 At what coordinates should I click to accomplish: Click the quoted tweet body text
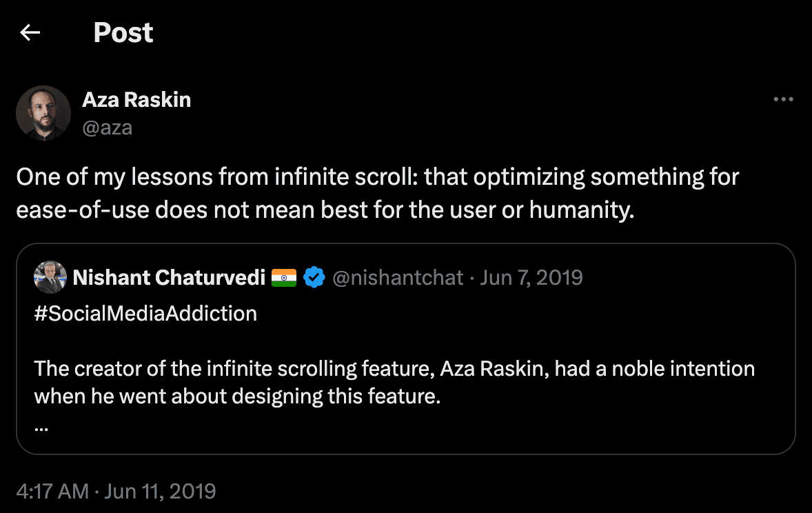click(x=393, y=382)
